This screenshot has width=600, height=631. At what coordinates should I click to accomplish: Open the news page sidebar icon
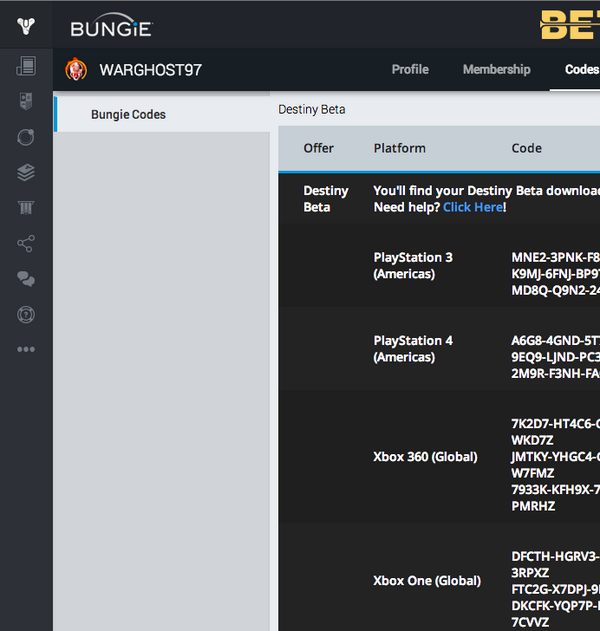tap(26, 66)
